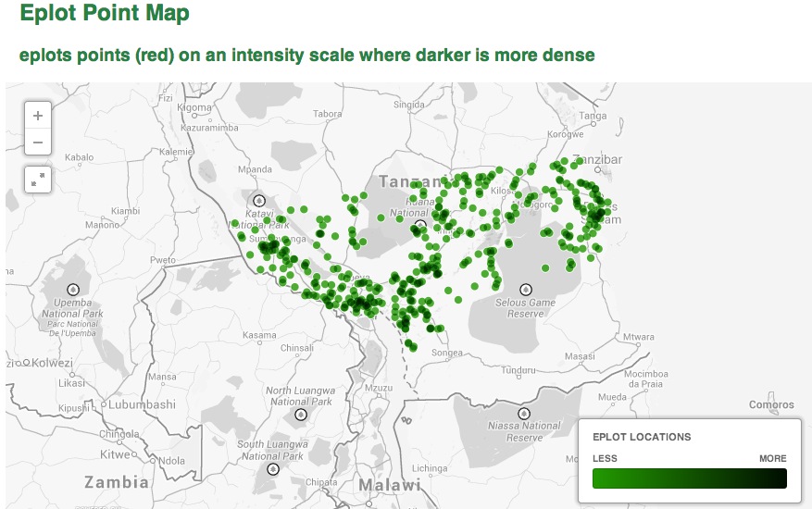This screenshot has height=509, width=812.
Task: Click the eplots points intensity scale subtitle
Action: pos(307,55)
